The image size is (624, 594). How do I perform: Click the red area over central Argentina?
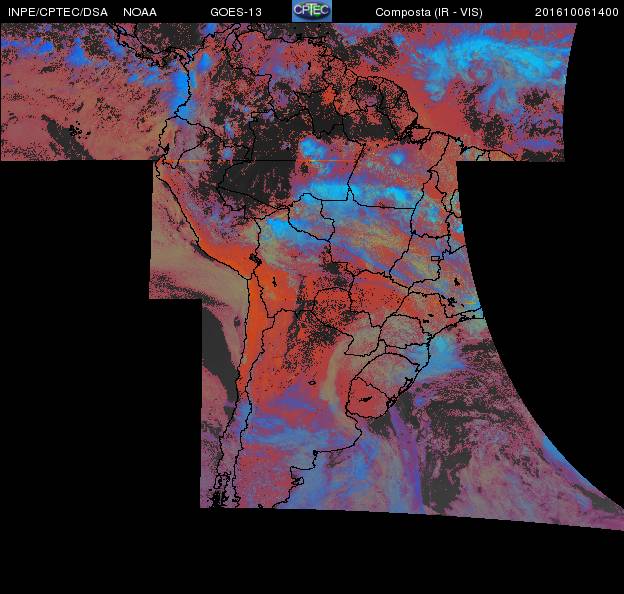[300, 380]
